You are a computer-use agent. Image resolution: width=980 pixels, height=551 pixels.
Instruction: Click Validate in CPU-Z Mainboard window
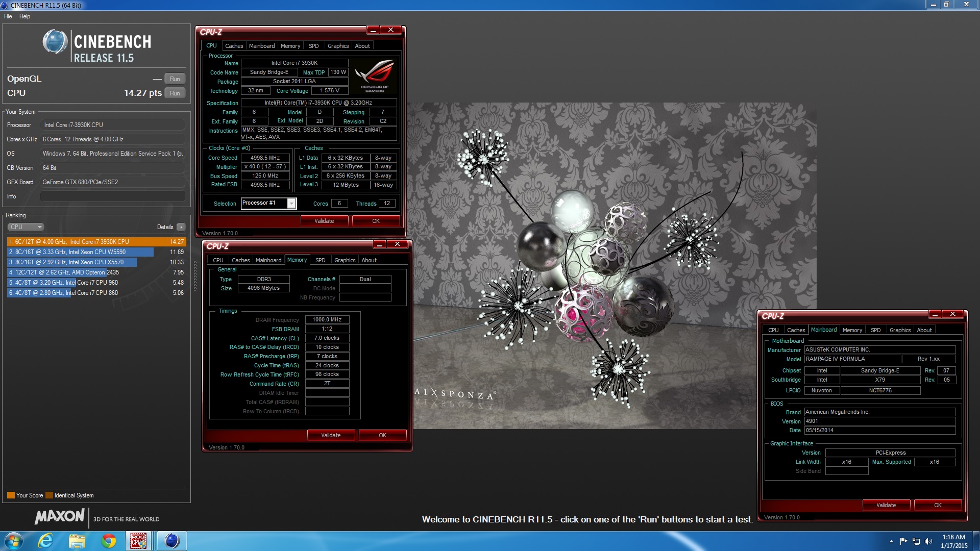coord(886,505)
